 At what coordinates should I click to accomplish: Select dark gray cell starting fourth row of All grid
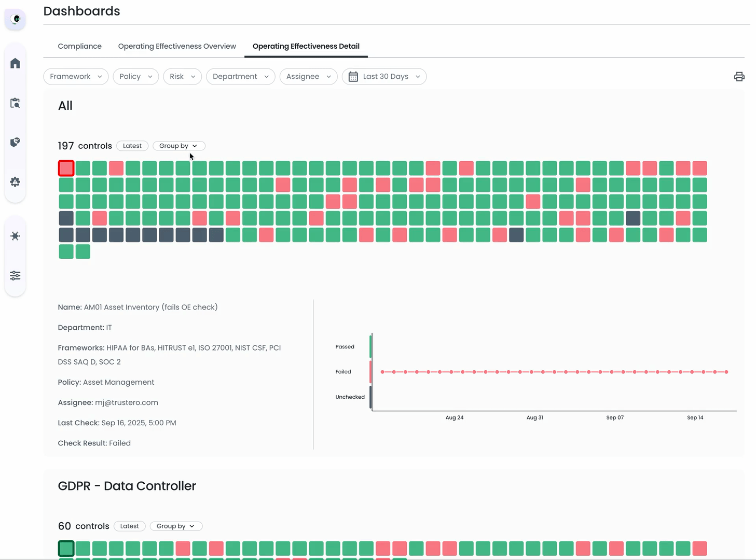tap(66, 218)
